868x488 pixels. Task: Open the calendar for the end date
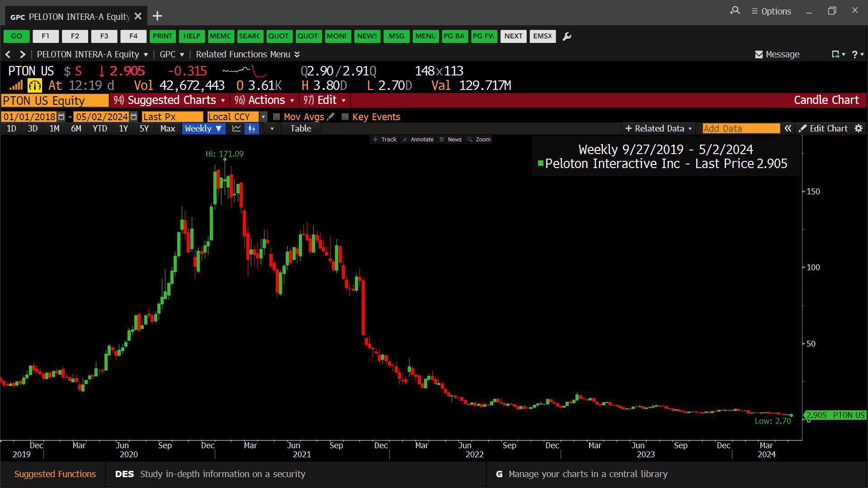click(x=133, y=117)
